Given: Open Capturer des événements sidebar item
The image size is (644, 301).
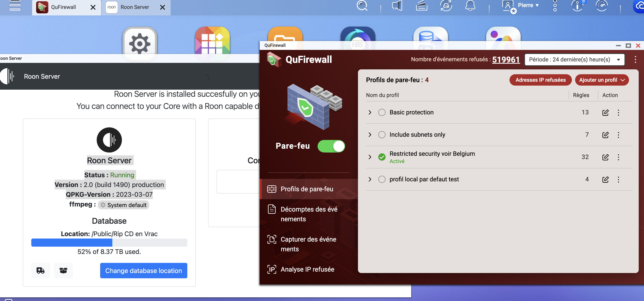Looking at the screenshot, I should [309, 244].
